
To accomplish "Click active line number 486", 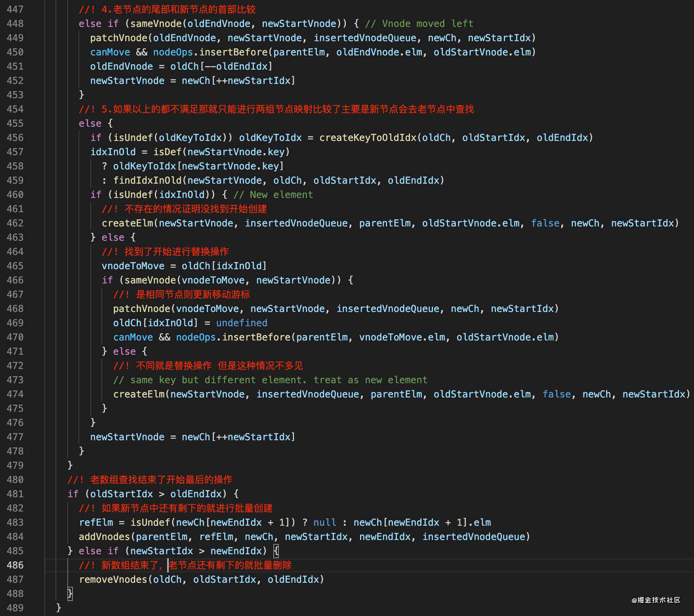I will click(15, 565).
